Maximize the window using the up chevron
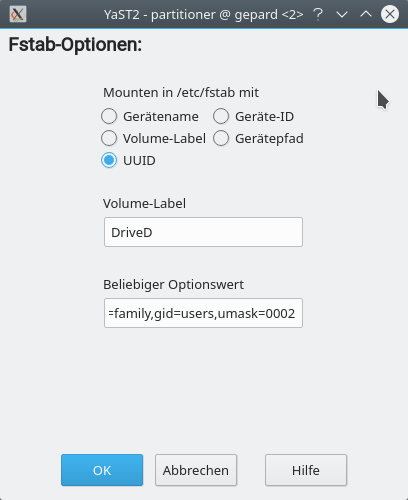Viewport: 408px width, 500px height. pyautogui.click(x=366, y=14)
